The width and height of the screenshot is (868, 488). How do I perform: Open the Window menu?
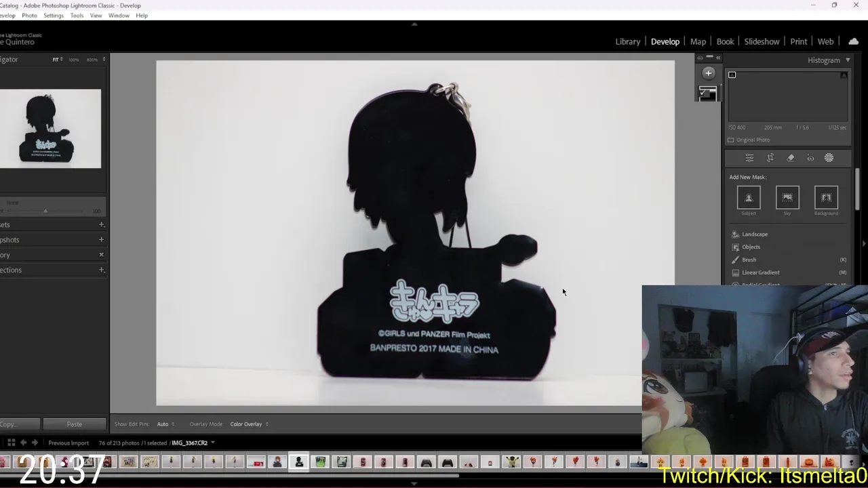point(119,16)
